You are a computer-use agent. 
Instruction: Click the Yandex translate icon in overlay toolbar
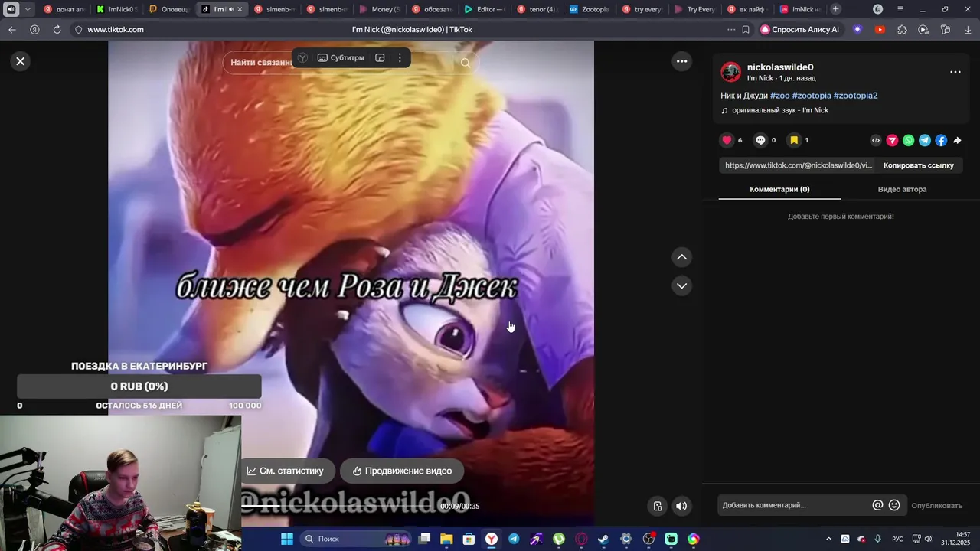coord(302,58)
